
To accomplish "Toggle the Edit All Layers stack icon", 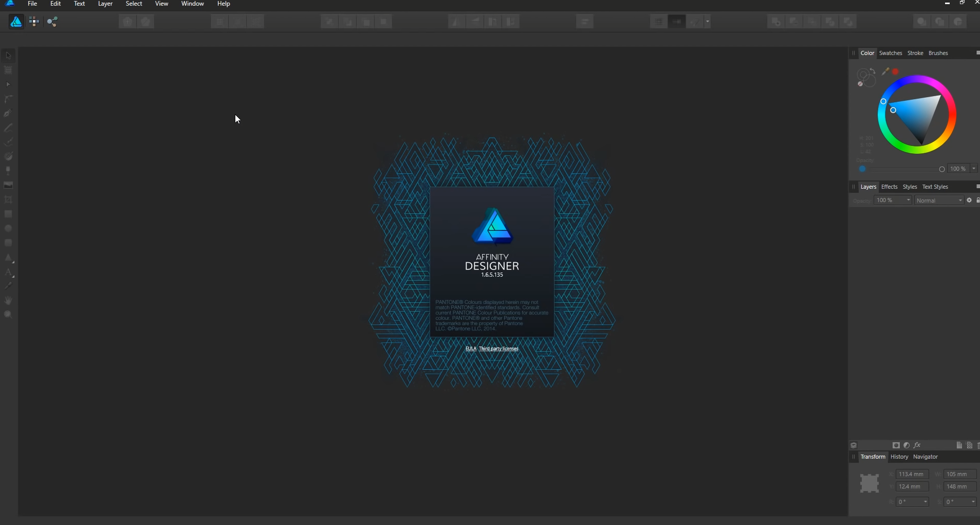I will [854, 445].
